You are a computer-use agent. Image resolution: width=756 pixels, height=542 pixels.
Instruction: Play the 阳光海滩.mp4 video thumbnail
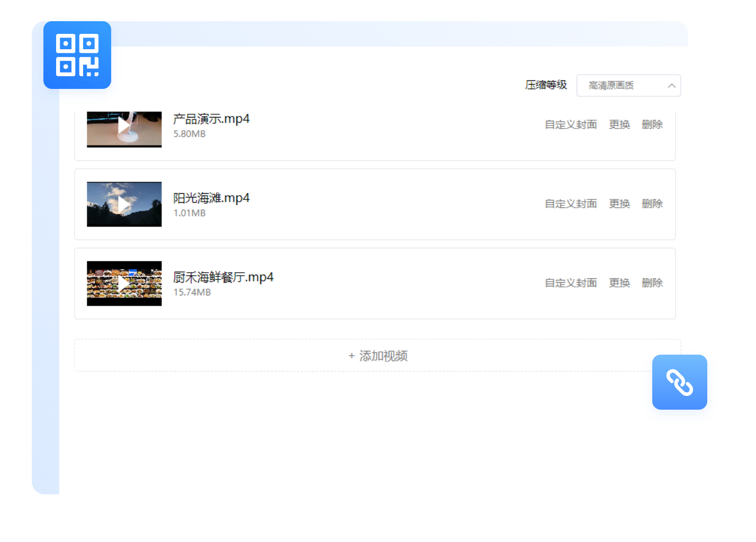[124, 204]
